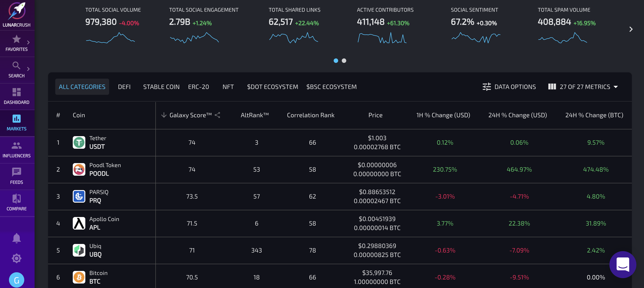Select the Markets sidebar icon
The height and width of the screenshot is (288, 644).
16,119
